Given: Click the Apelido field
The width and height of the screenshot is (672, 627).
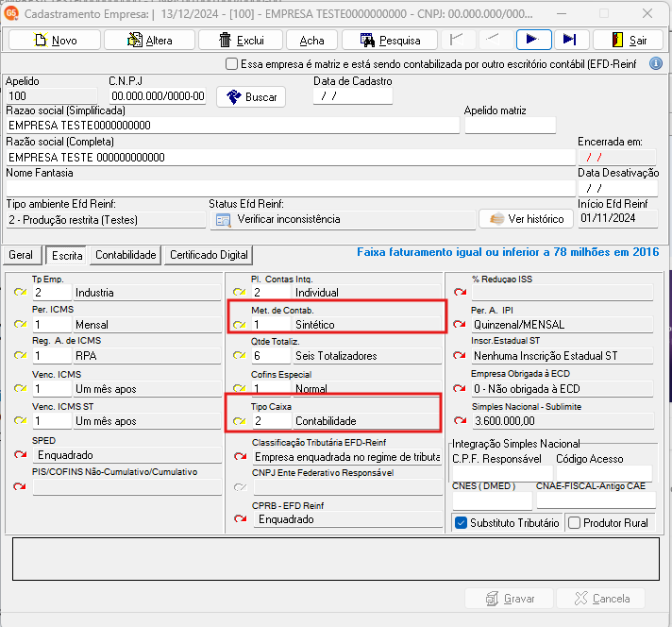Looking at the screenshot, I should click(x=52, y=96).
